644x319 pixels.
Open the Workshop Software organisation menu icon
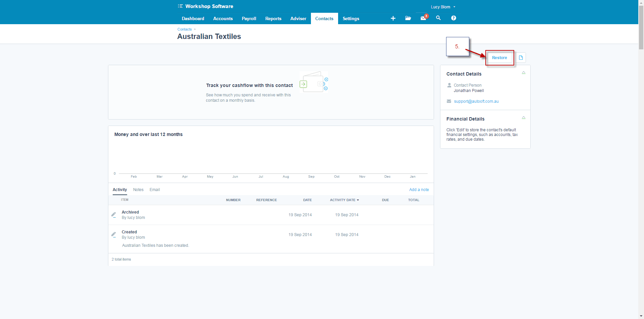(x=180, y=6)
